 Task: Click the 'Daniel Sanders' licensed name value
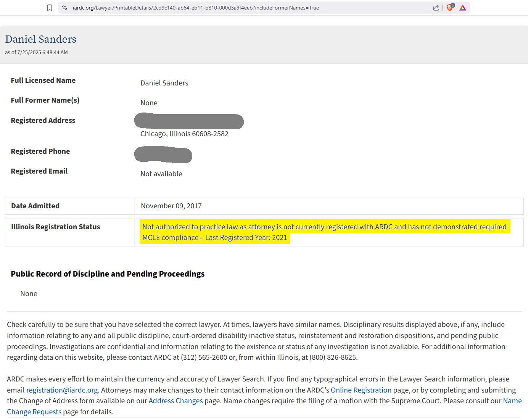[164, 83]
